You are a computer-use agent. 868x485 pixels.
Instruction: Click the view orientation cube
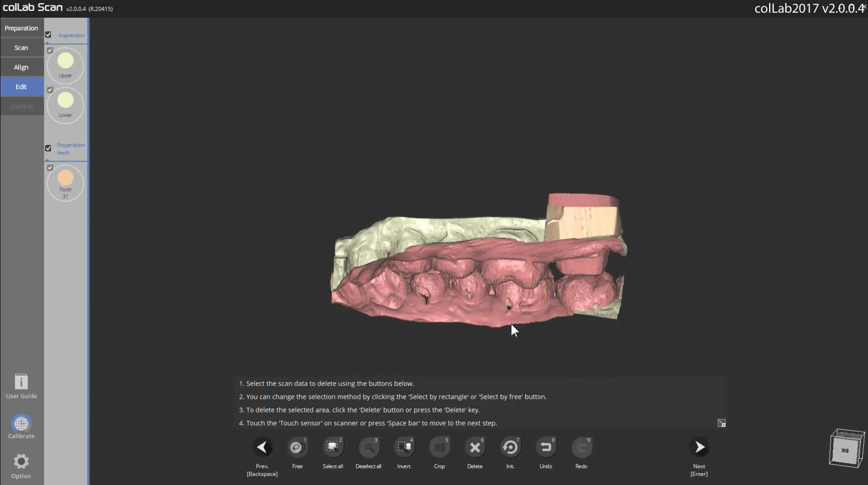coord(846,448)
